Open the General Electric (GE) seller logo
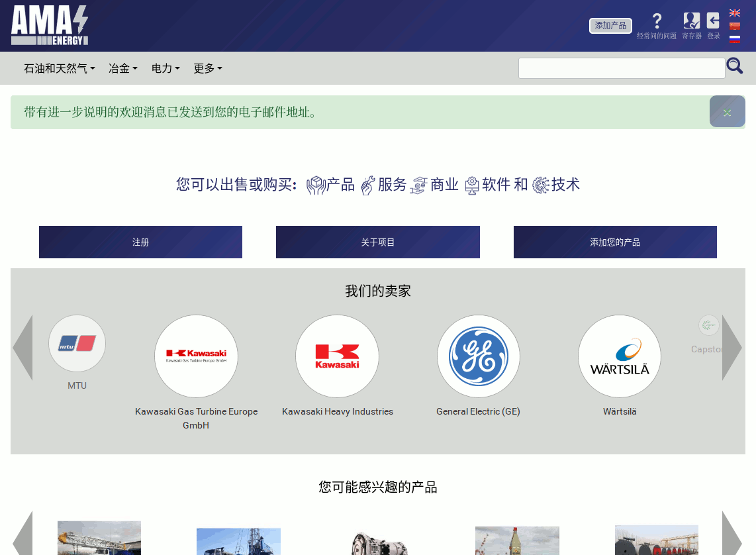The image size is (756, 555). [x=478, y=357]
